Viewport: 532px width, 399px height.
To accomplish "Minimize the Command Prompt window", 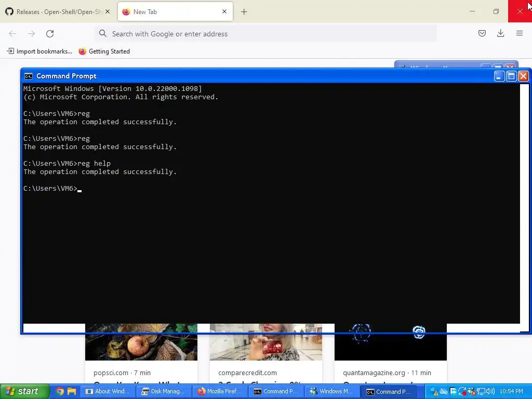I will pos(499,76).
